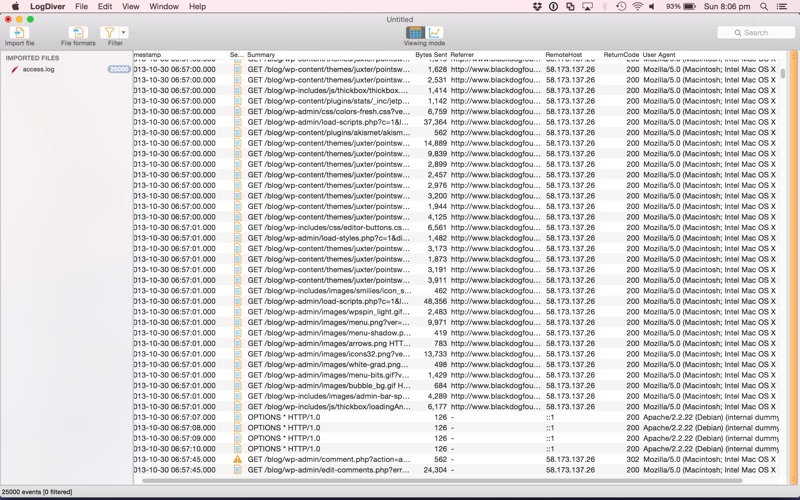
Task: Sort by the Summary column header
Action: (261, 55)
